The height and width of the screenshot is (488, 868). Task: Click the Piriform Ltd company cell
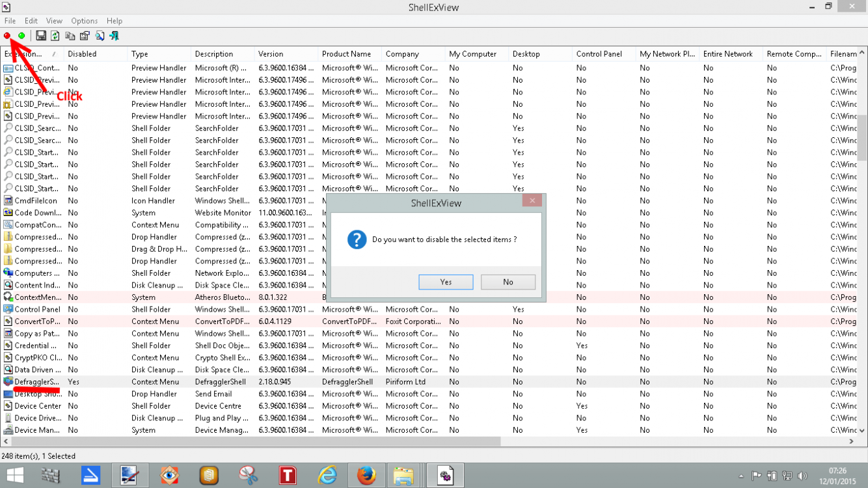coord(405,382)
